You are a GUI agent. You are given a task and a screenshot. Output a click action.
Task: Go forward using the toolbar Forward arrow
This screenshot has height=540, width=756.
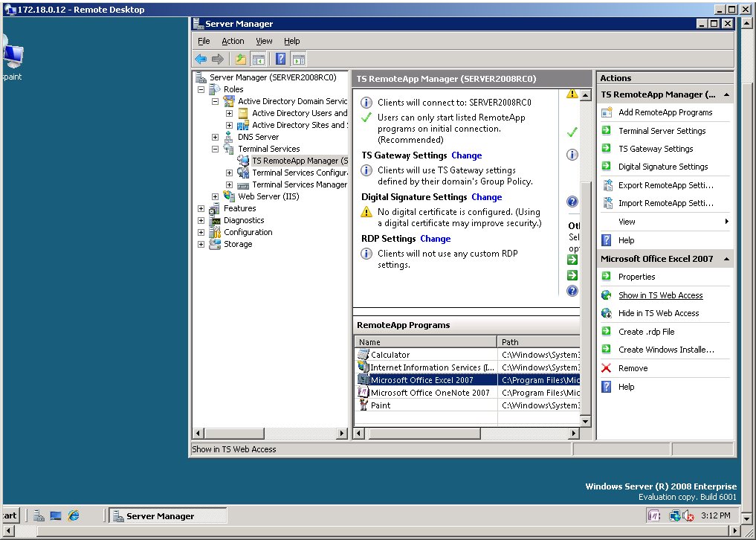(x=218, y=60)
